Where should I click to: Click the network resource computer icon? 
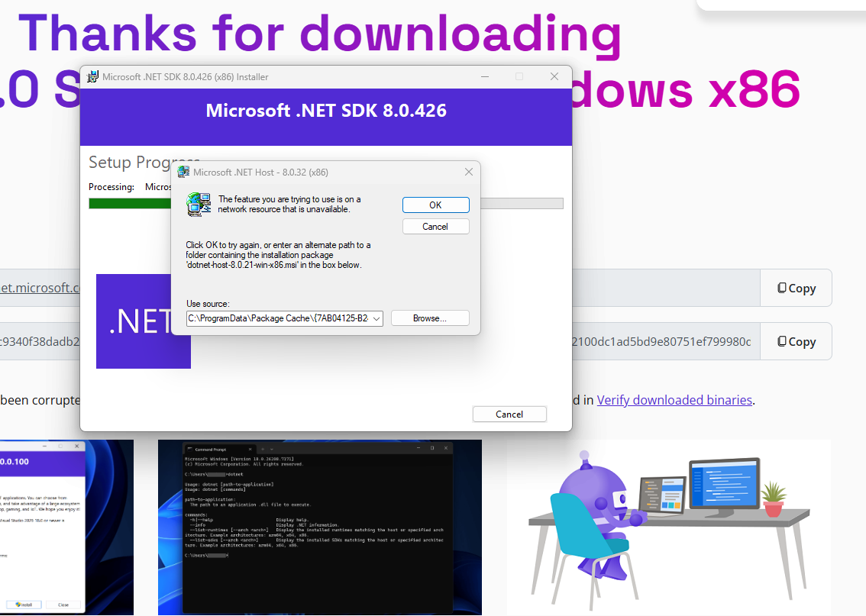[x=199, y=205]
